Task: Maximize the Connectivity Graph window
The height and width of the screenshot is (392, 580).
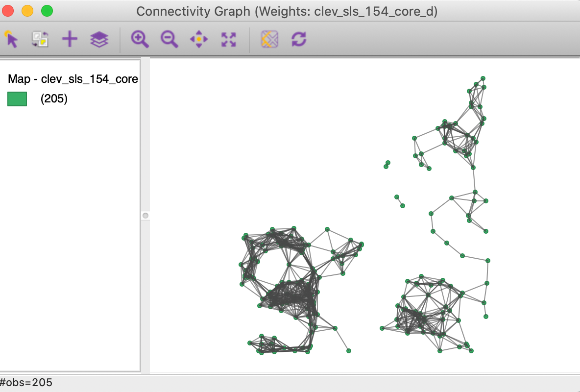Action: tap(47, 11)
